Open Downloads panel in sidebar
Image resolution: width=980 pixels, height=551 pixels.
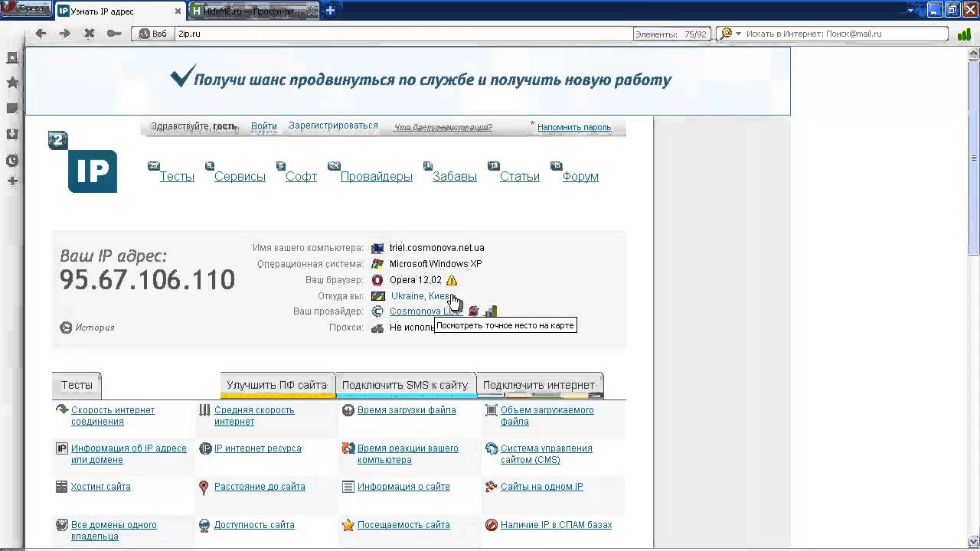tap(12, 135)
